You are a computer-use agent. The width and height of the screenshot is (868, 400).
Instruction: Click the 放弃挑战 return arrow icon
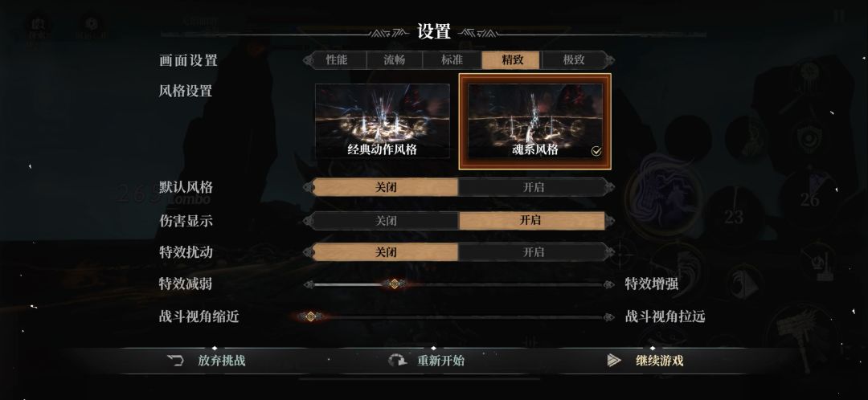tap(175, 361)
